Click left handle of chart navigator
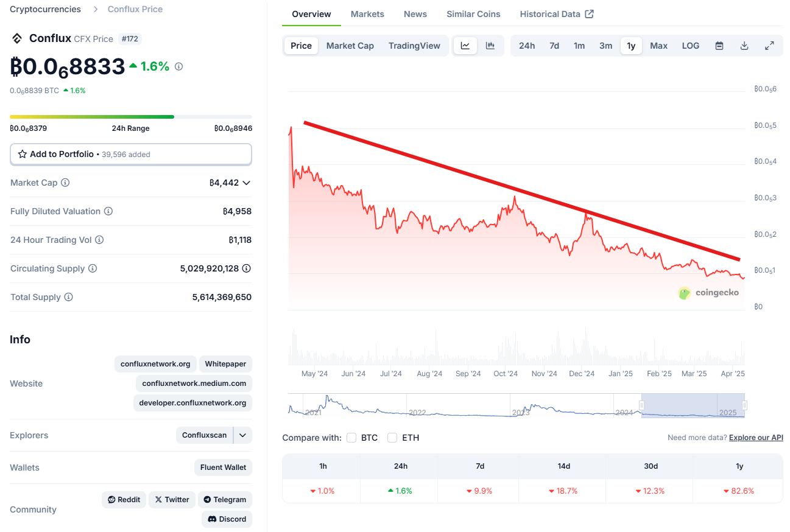The width and height of the screenshot is (790, 532). pyautogui.click(x=641, y=405)
